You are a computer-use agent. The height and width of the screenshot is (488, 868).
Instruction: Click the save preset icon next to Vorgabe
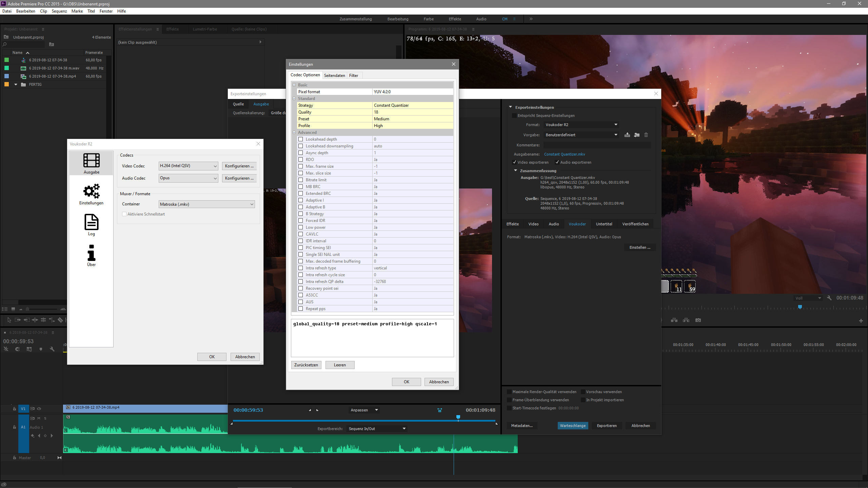click(x=627, y=135)
